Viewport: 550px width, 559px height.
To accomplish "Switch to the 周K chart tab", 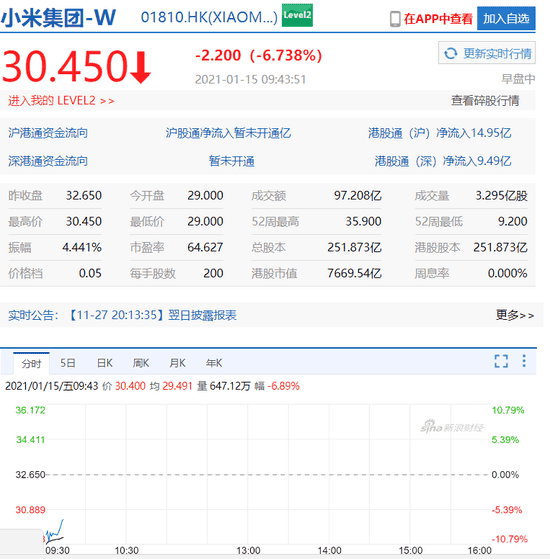I will point(141,363).
